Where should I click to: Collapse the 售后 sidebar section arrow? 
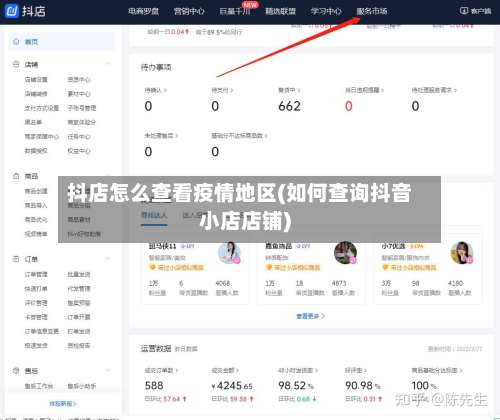(108, 370)
